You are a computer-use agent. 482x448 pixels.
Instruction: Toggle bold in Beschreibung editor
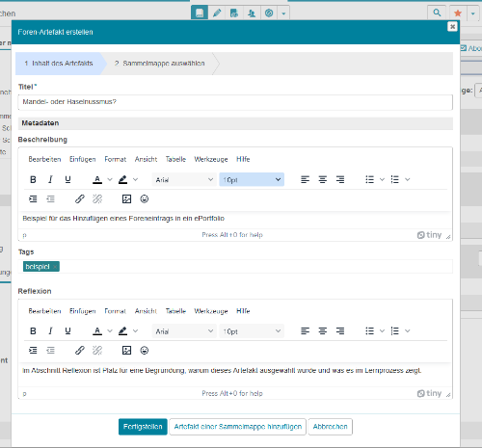(x=33, y=179)
